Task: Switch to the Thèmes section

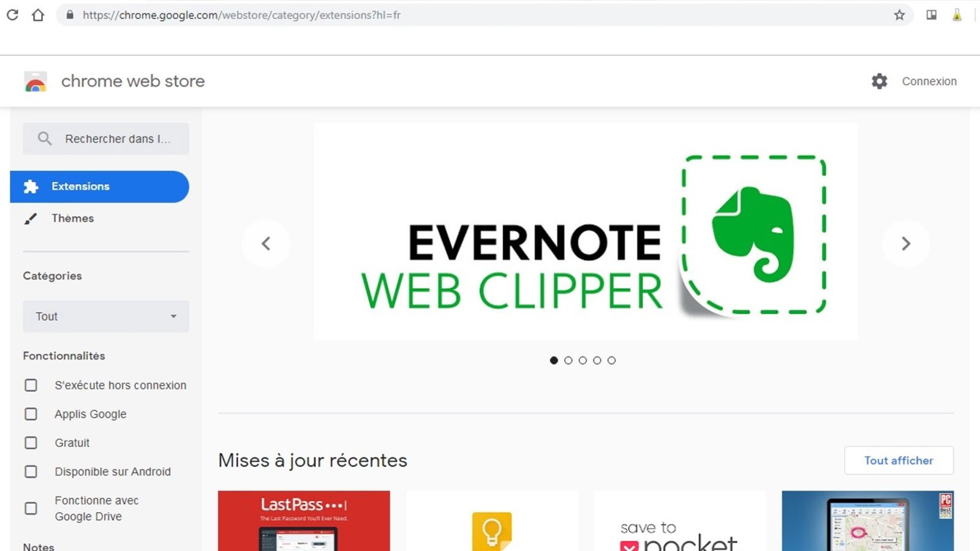Action: click(72, 218)
